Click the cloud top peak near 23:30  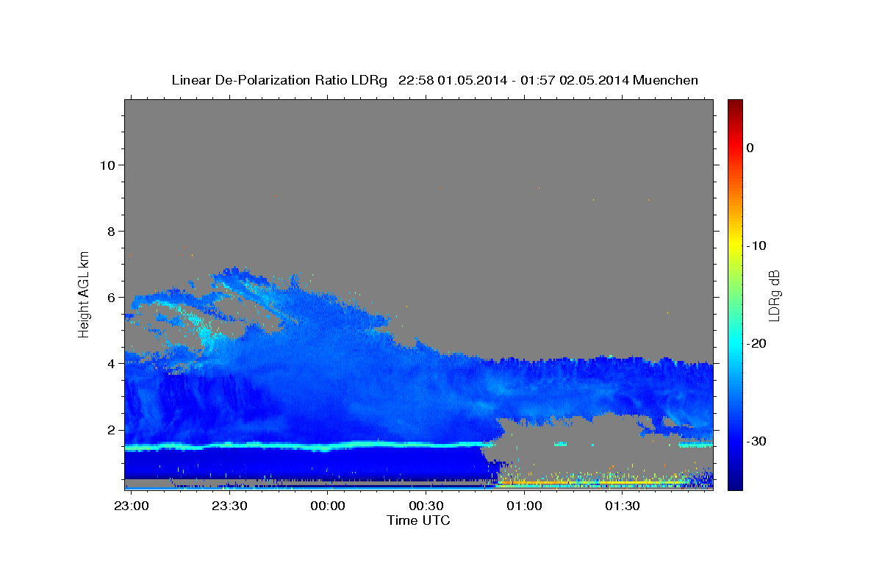[x=234, y=270]
